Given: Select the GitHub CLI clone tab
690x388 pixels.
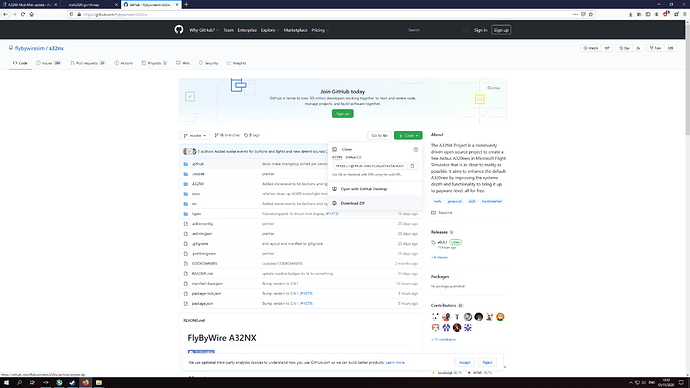Looking at the screenshot, I should point(353,157).
